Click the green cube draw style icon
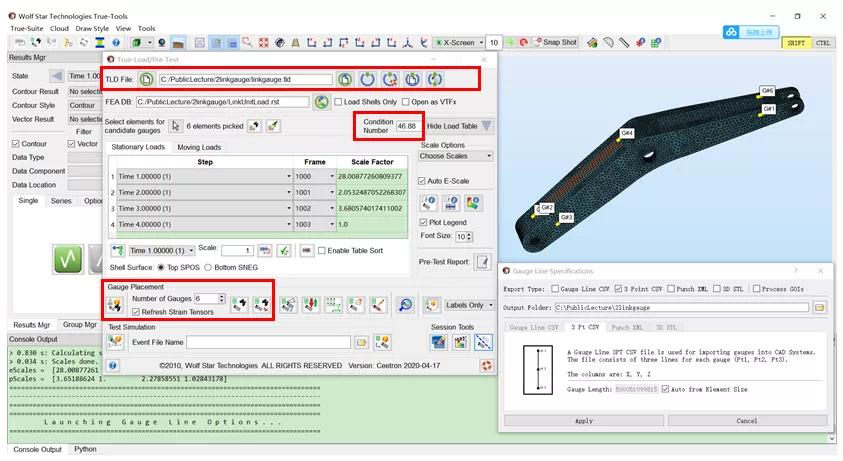This screenshot has width=843, height=461. pos(137,42)
